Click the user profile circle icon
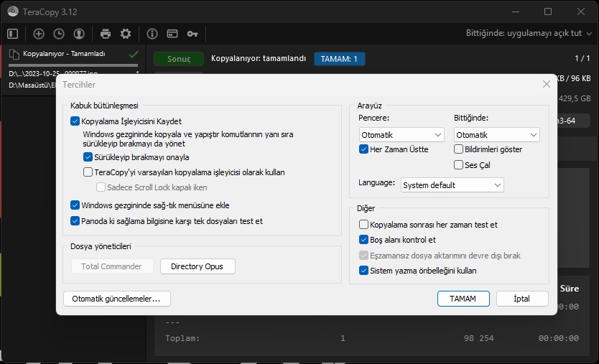 click(79, 34)
